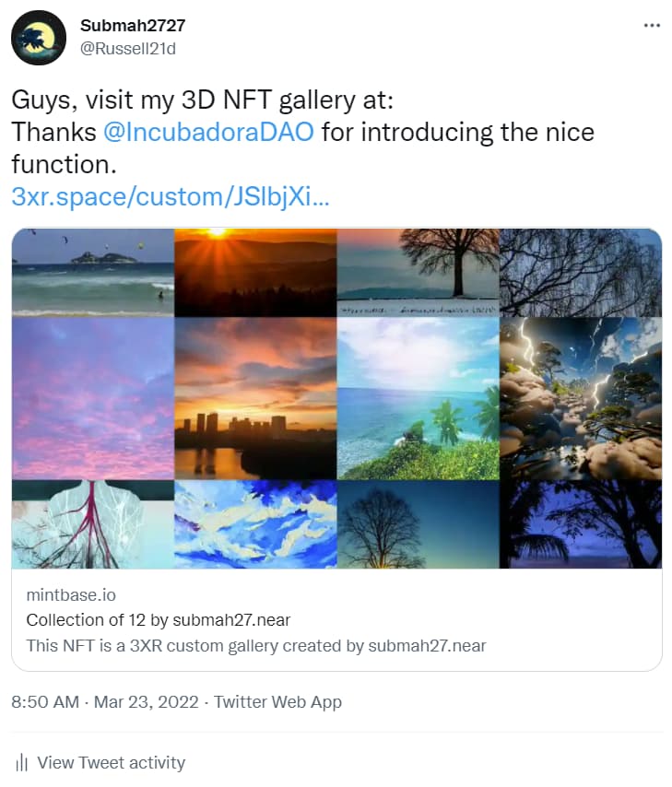The image size is (672, 787).
Task: Click the 3XR custom gallery description text
Action: click(x=255, y=645)
